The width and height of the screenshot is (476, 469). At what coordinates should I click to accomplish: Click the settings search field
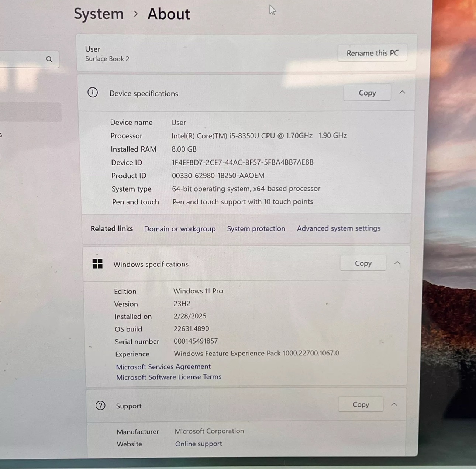coord(30,59)
